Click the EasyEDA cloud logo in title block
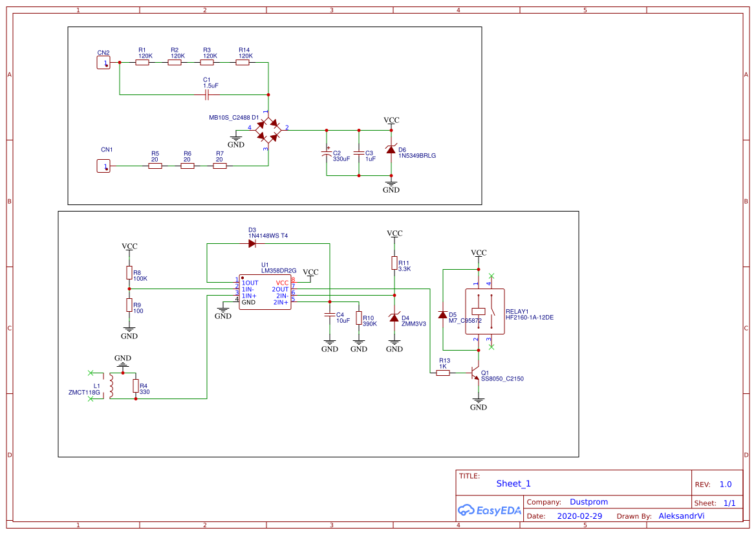Viewport: 756px width, 535px height. [466, 510]
